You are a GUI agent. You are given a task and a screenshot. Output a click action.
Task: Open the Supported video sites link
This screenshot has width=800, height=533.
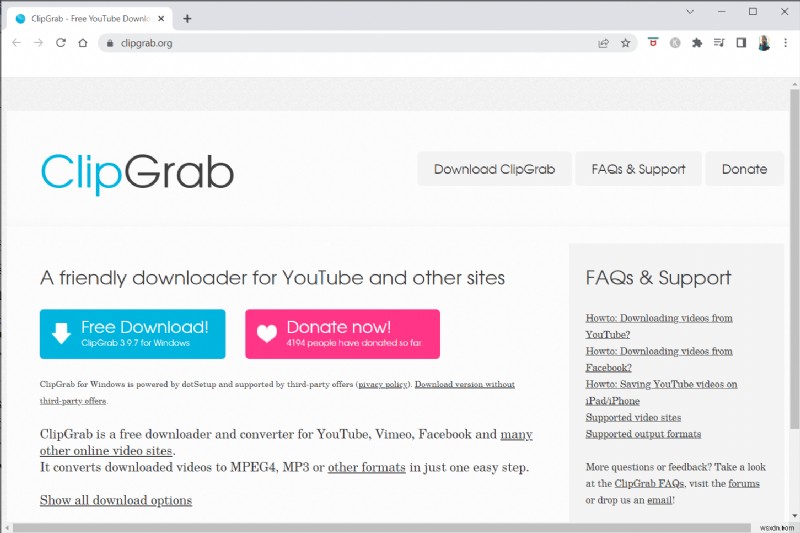click(x=633, y=417)
